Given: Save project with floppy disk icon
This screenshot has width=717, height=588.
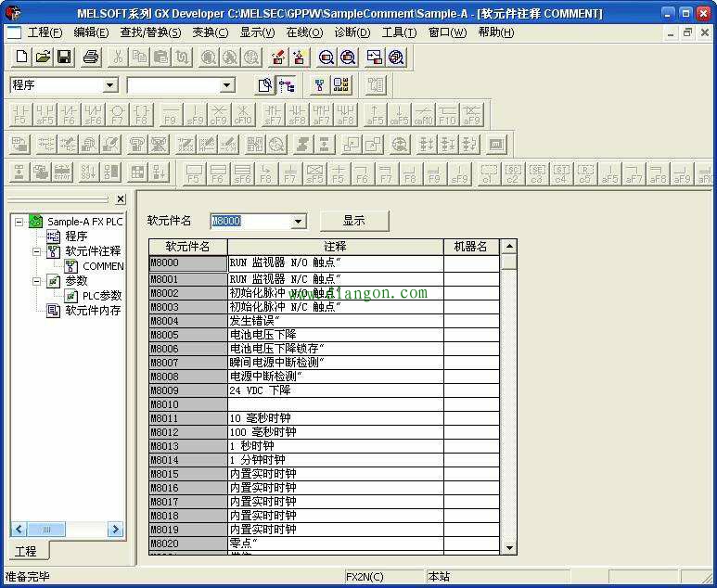Looking at the screenshot, I should pos(65,58).
